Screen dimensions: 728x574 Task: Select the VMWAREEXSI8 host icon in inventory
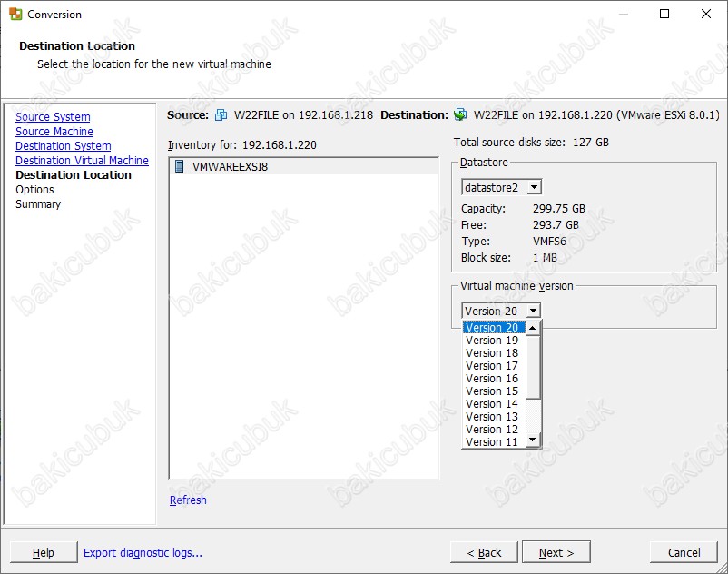[179, 167]
